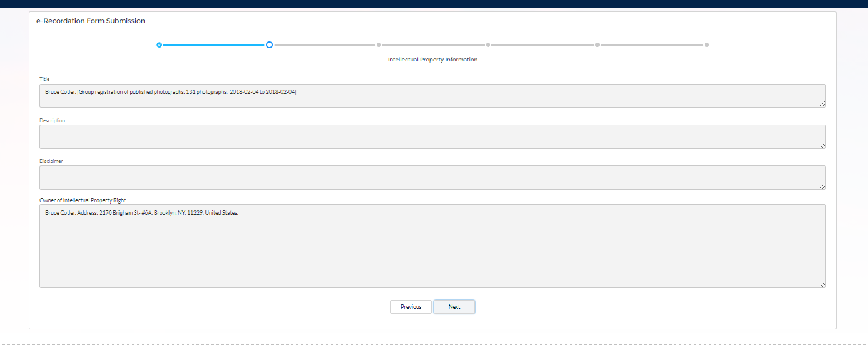Click the Disclaimer field label
This screenshot has height=347, width=868.
point(51,161)
